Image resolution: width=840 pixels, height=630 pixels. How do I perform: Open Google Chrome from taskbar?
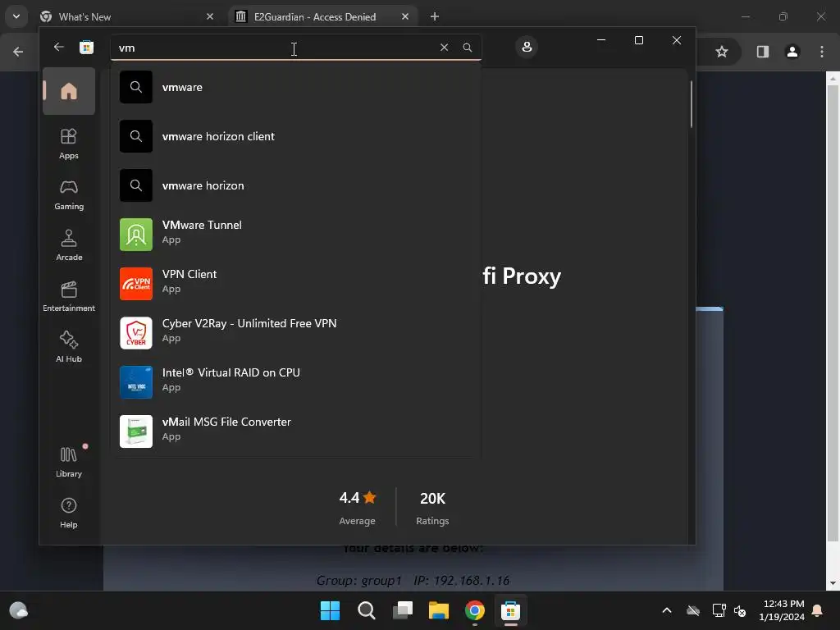pos(475,610)
